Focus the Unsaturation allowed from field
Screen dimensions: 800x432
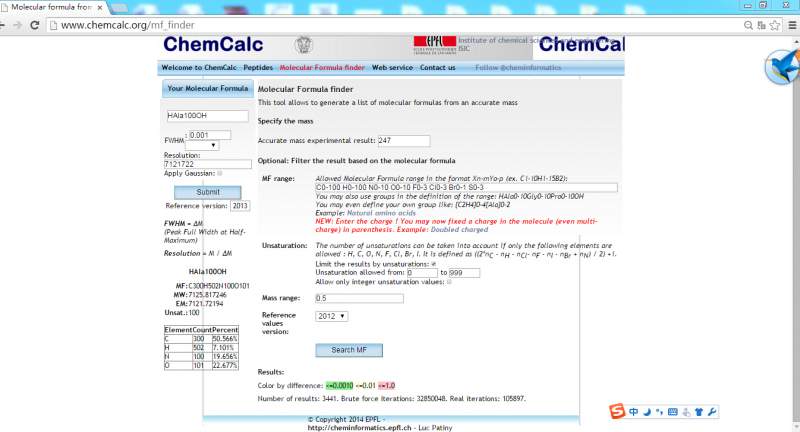(422, 273)
